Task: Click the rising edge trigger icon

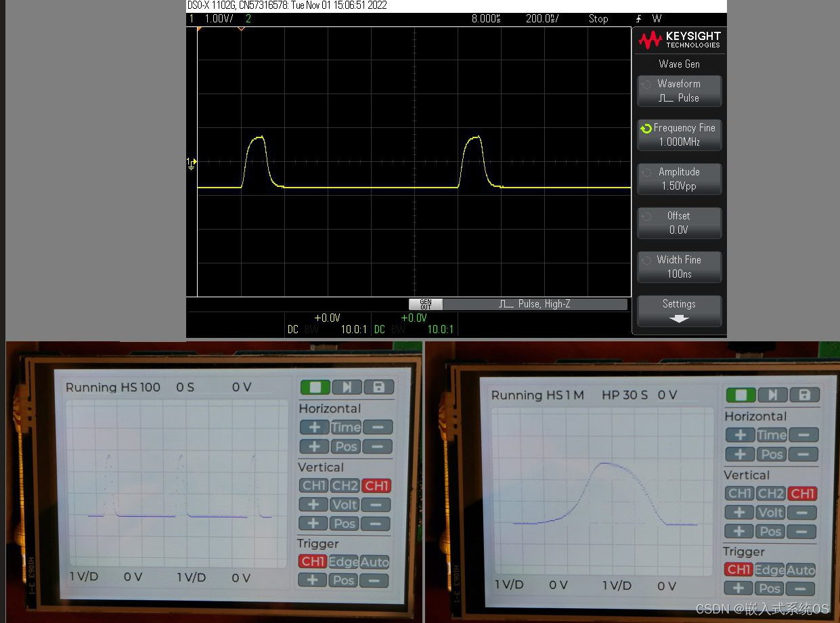Action: [638, 18]
